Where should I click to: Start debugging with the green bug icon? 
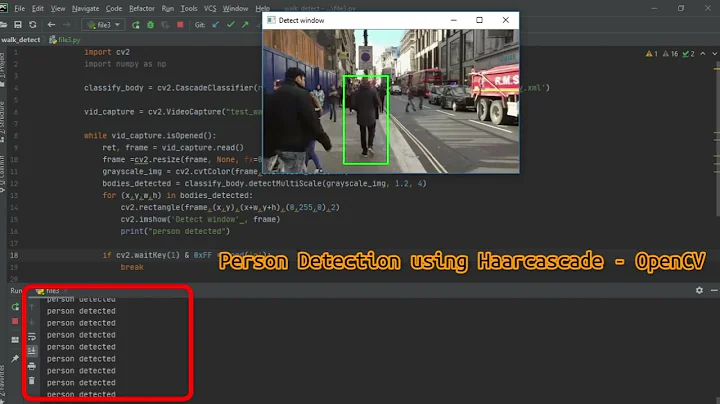coord(151,25)
